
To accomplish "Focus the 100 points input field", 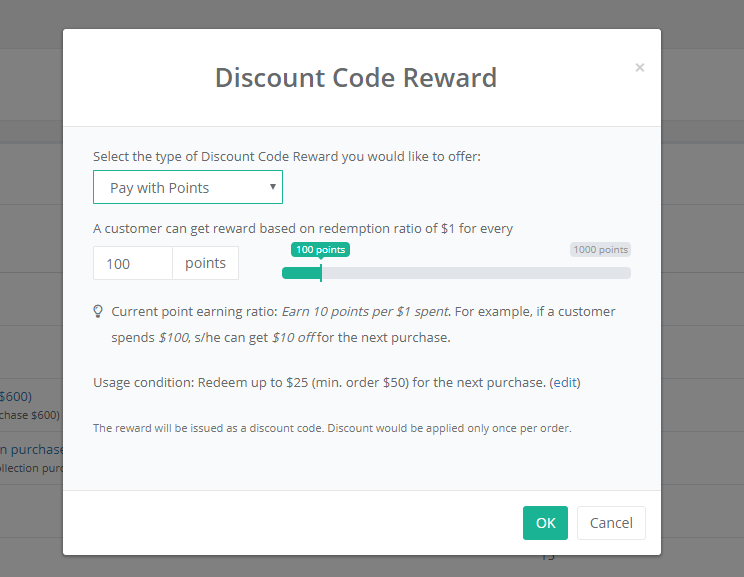I will pos(133,263).
